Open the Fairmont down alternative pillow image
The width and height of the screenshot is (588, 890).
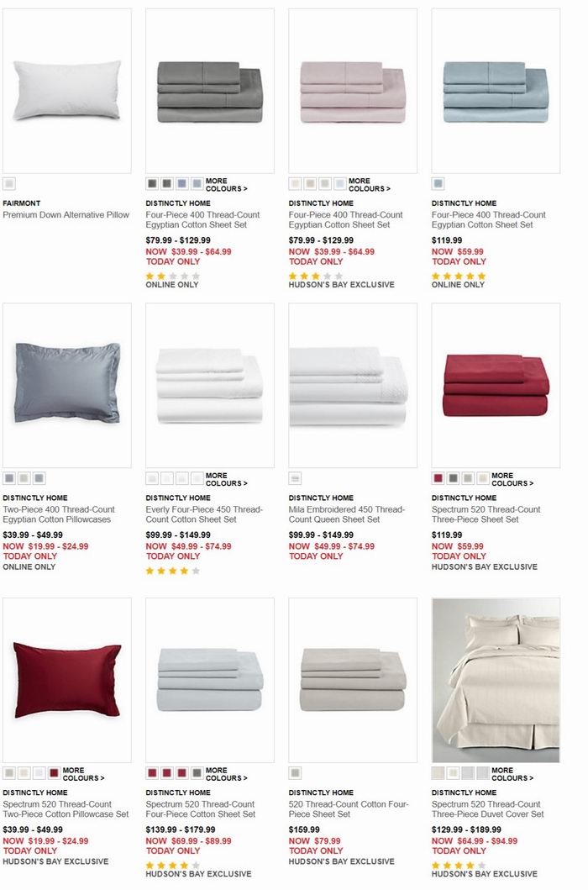pyautogui.click(x=67, y=91)
